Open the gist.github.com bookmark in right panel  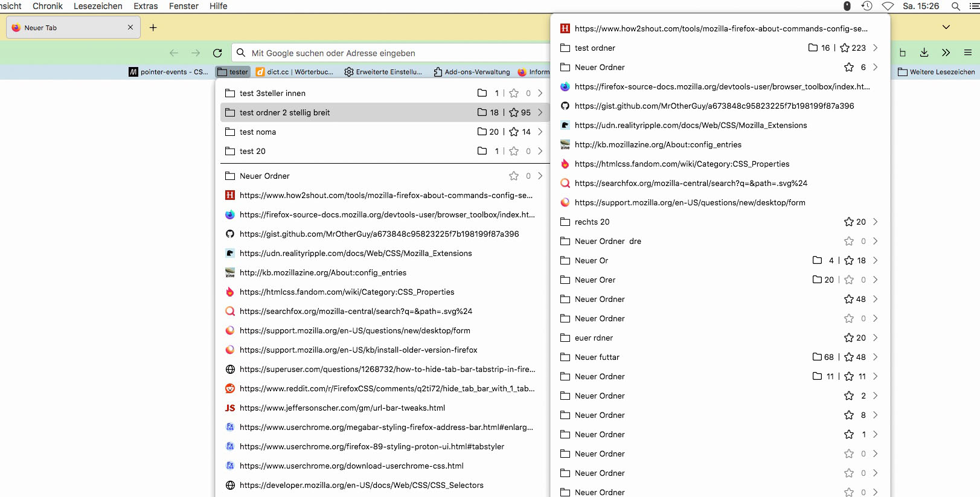click(714, 106)
